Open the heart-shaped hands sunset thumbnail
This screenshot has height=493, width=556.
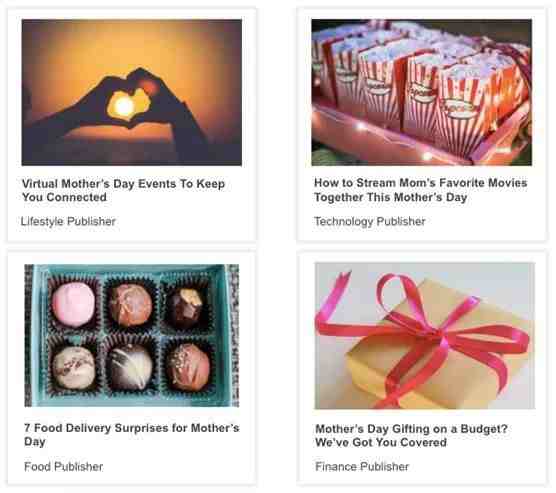[x=132, y=93]
